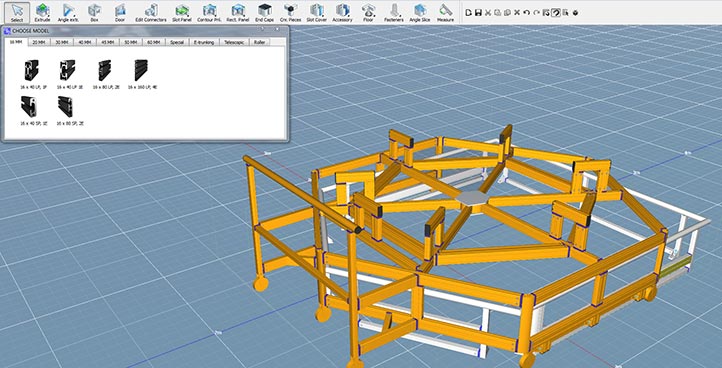Image resolution: width=722 pixels, height=368 pixels.
Task: Go to the 60 MM tab
Action: [154, 42]
